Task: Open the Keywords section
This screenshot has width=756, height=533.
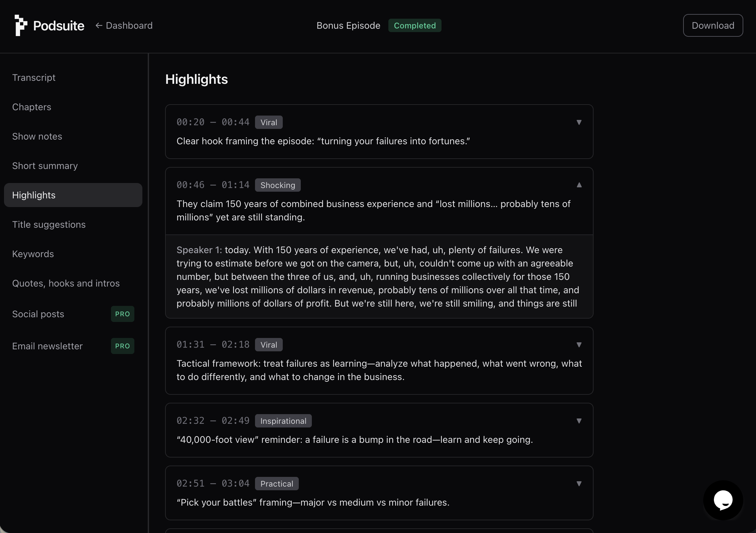Action: 33,254
